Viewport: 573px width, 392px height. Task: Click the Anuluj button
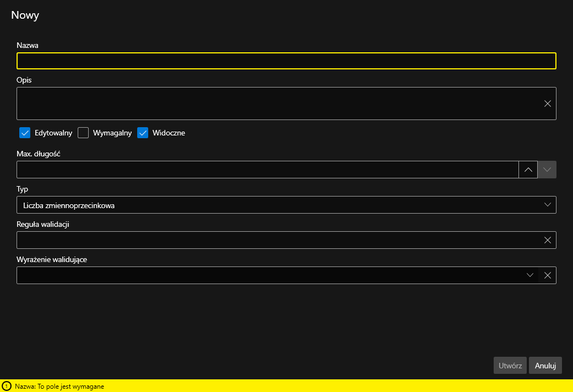(545, 366)
